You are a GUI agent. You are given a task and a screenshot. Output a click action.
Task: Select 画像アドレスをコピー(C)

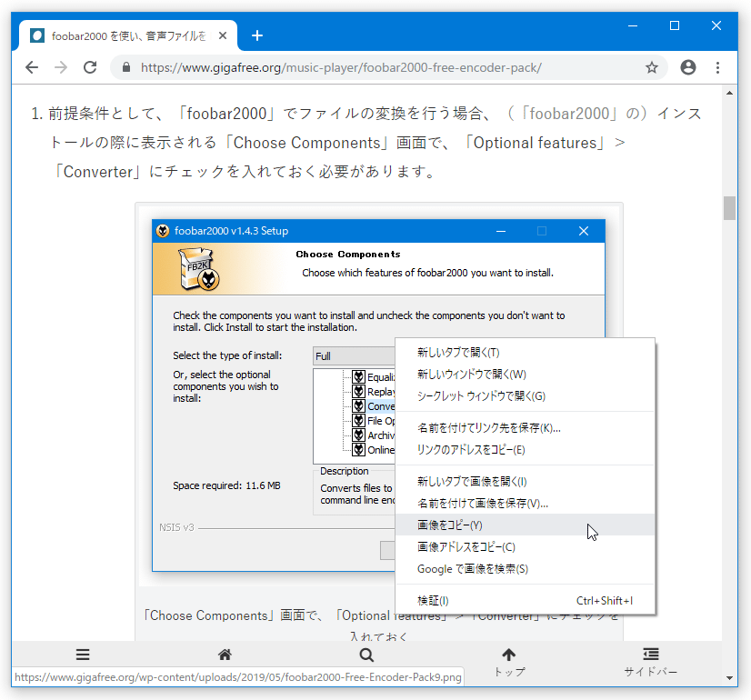point(525,546)
